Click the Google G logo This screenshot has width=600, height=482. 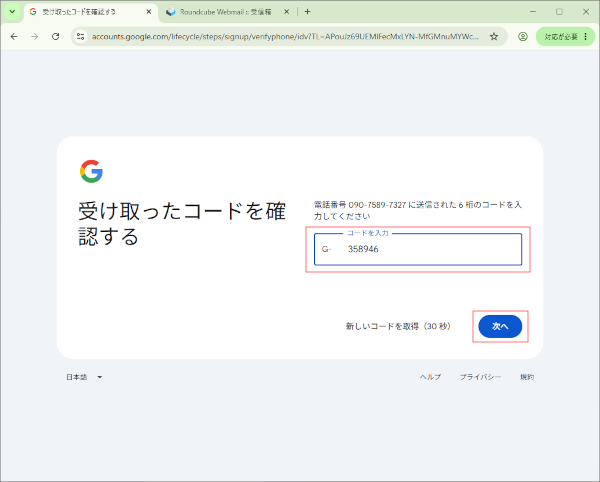point(91,171)
